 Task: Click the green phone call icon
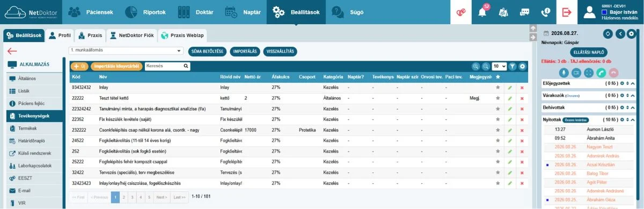tap(601, 73)
